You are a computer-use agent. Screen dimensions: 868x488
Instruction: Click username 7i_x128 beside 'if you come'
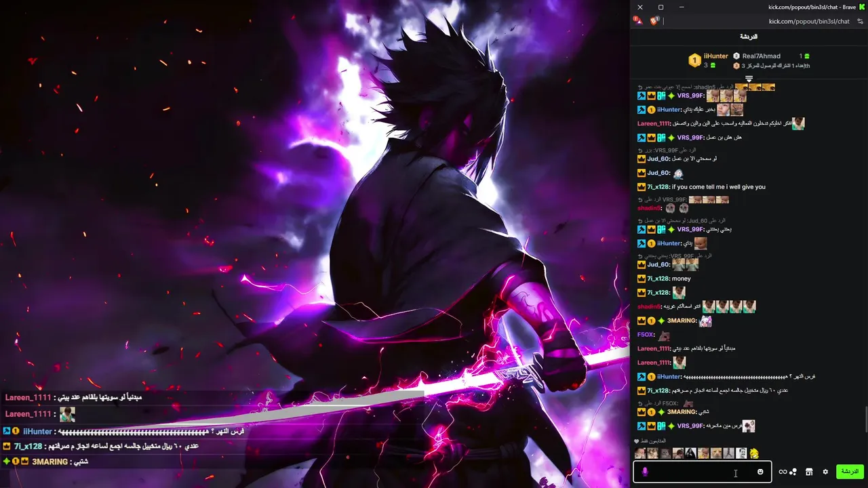658,187
